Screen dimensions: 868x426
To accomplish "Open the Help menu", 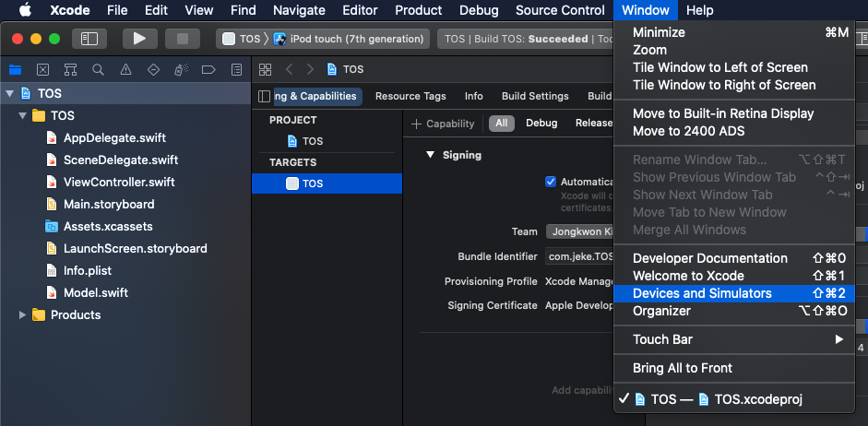I will point(700,10).
